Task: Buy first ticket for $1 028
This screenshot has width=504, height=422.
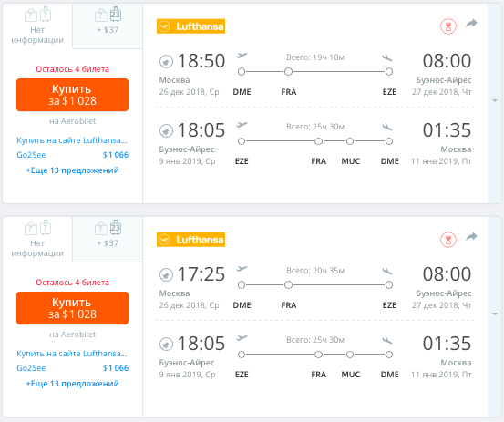Action: (72, 95)
